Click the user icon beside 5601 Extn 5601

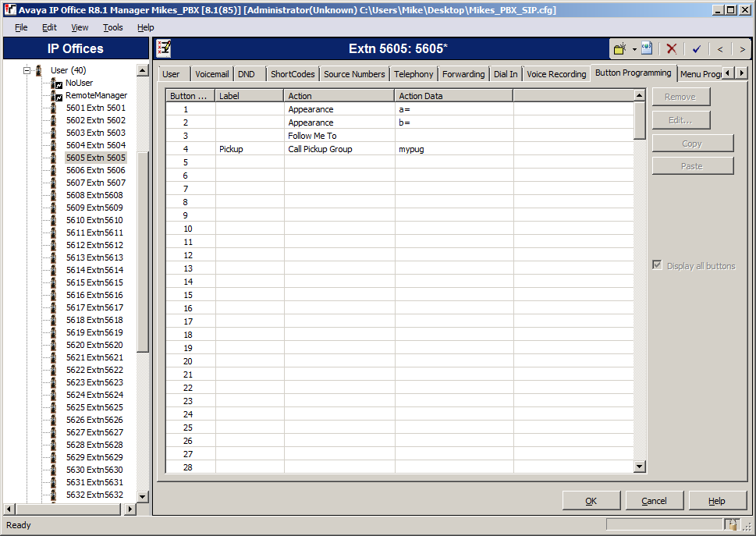[x=54, y=108]
